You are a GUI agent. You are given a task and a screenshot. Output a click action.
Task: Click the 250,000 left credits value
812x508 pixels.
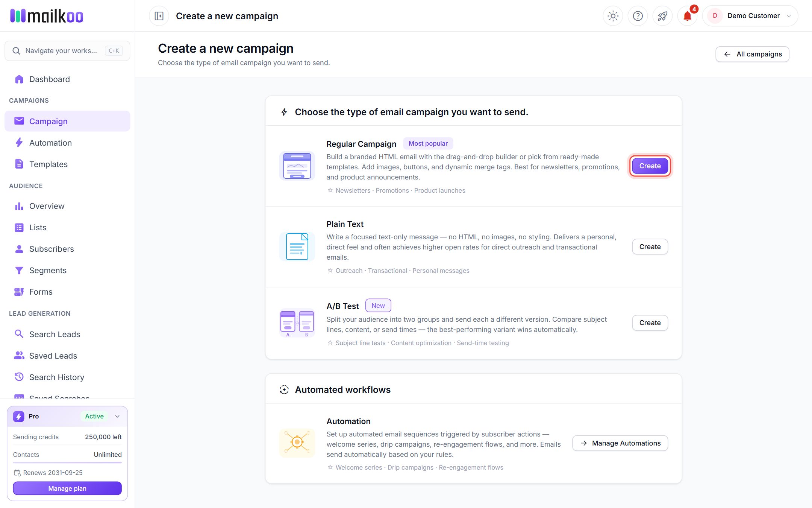(x=103, y=437)
